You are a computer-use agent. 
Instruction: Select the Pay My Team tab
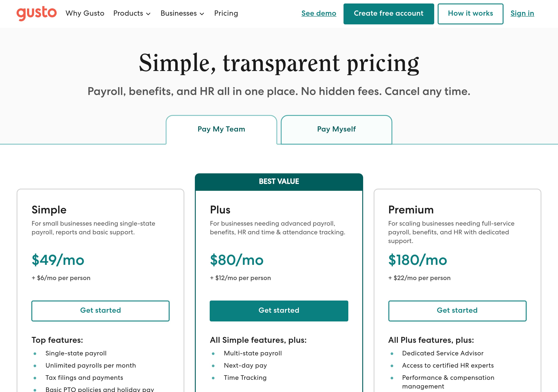point(221,129)
